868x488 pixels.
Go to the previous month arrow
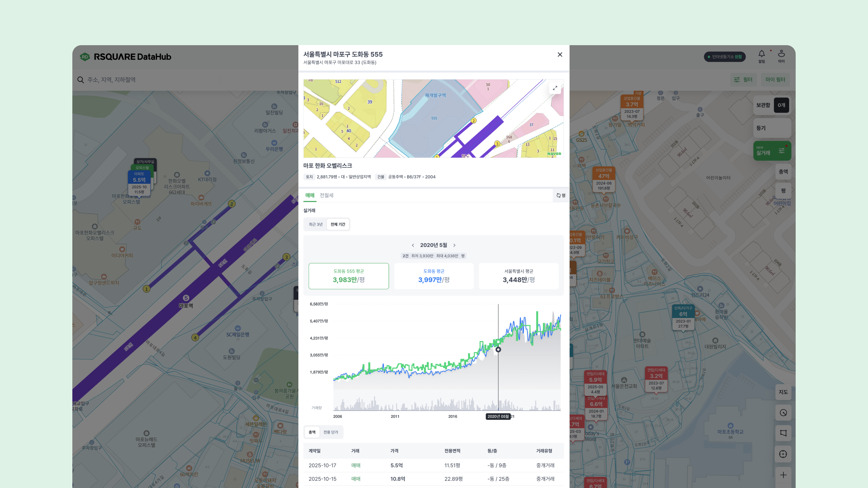[x=413, y=245]
